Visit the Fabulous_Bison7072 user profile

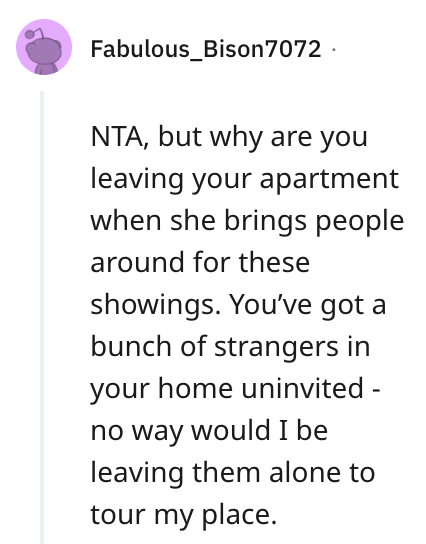pos(206,49)
